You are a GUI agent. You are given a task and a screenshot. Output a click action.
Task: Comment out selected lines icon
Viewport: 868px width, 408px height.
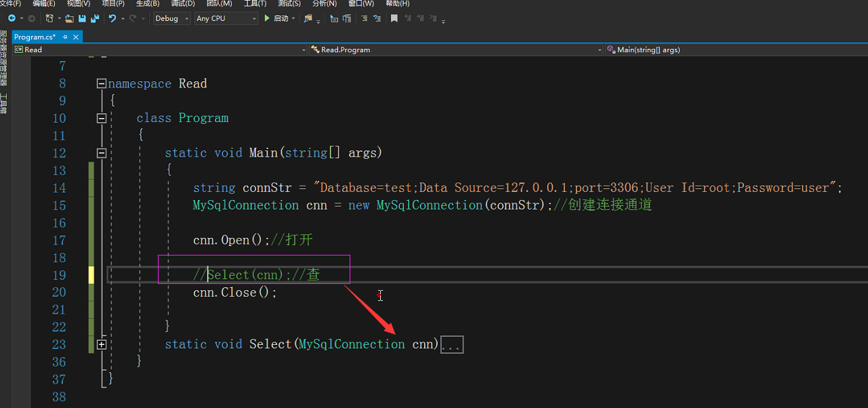(x=365, y=18)
